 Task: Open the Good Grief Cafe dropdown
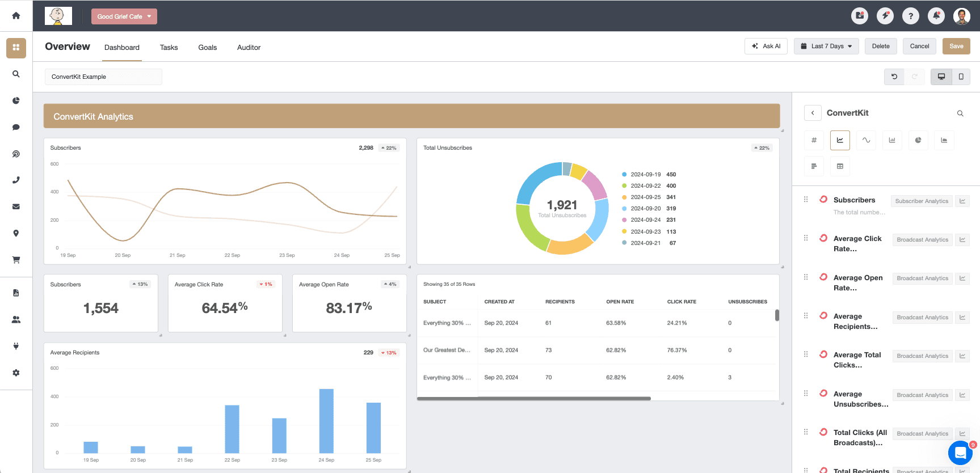coord(124,16)
